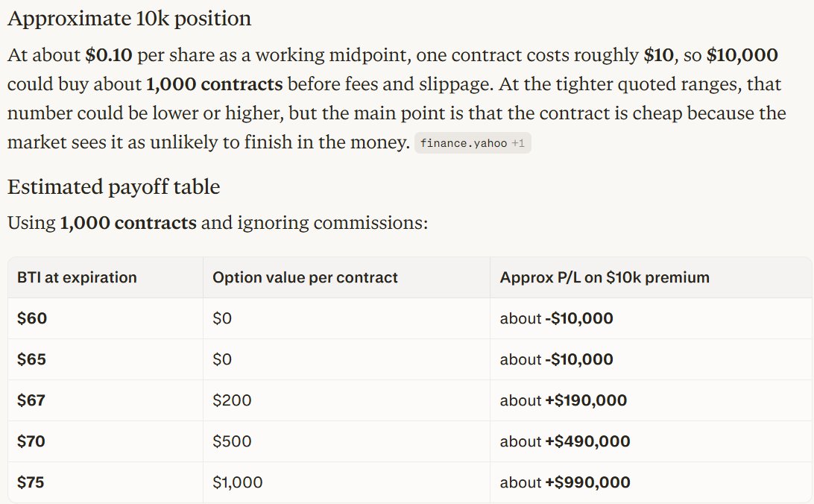Image resolution: width=814 pixels, height=504 pixels.
Task: Click the $60 row label
Action: click(31, 318)
